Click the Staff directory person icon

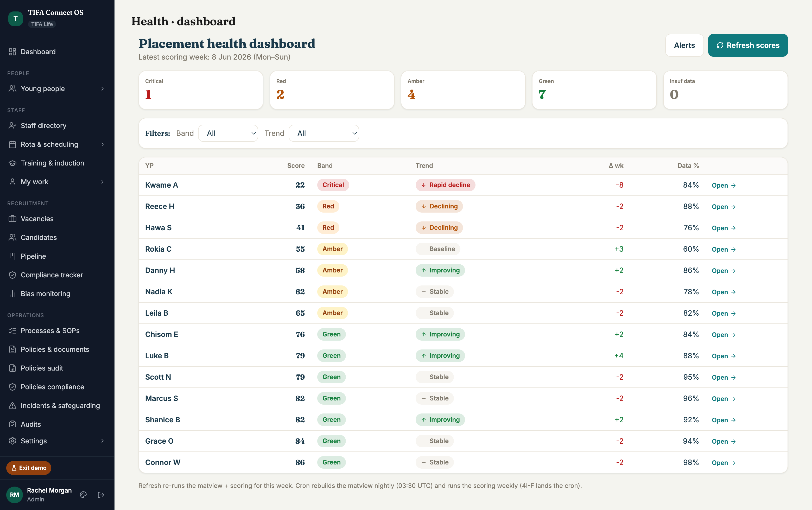point(12,125)
